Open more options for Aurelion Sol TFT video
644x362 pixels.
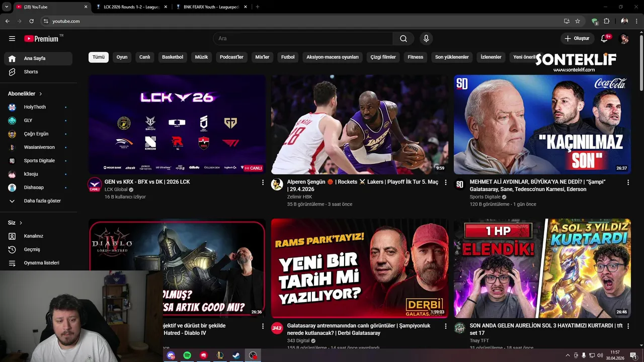628,326
